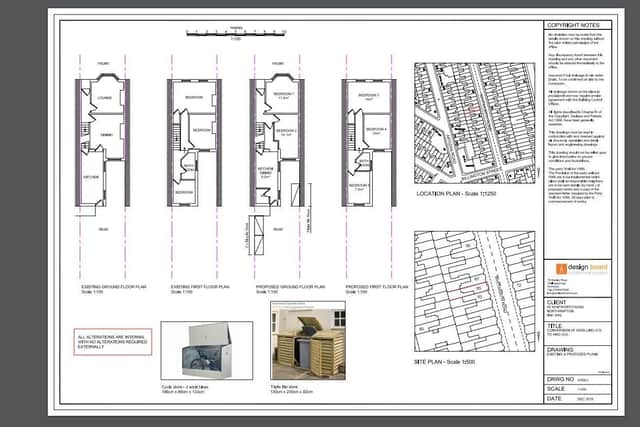This screenshot has width=640, height=427.
Task: Click BEDROOM 3 label in proposed first floor
Action: tap(369, 96)
